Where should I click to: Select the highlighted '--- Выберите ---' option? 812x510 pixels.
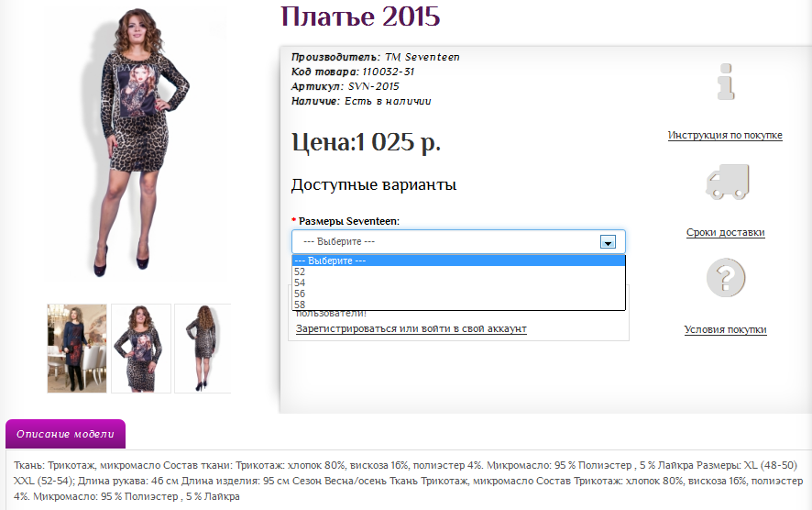pos(458,261)
